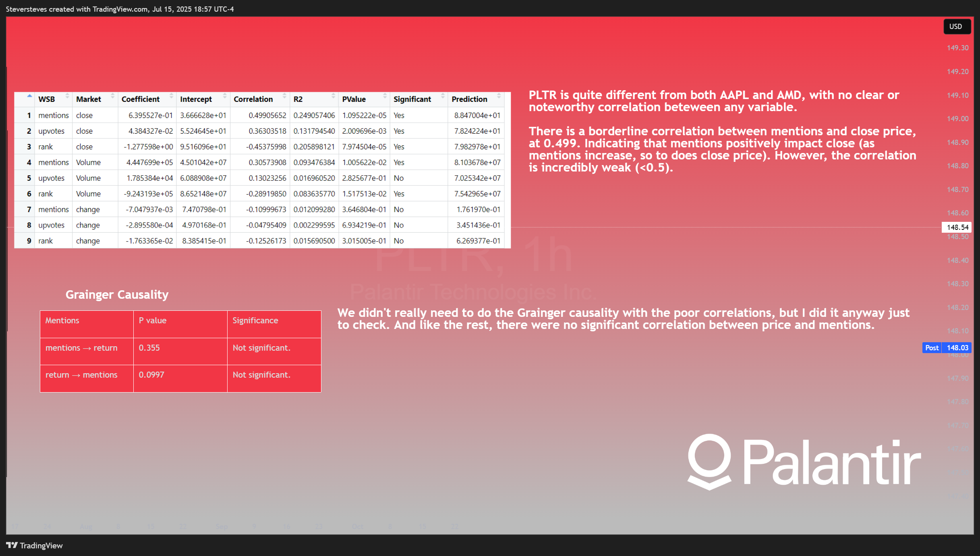
Task: Click prediction value 7.542965e+07
Action: (477, 194)
